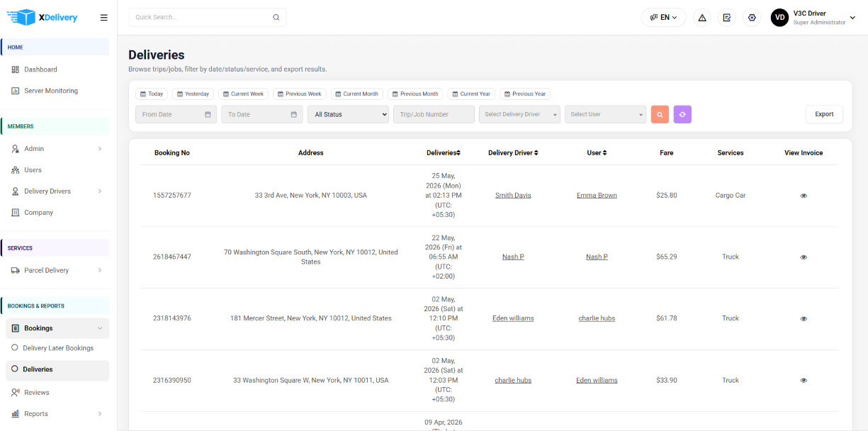This screenshot has height=431, width=868.
Task: Open the settings gear icon in header
Action: (752, 18)
